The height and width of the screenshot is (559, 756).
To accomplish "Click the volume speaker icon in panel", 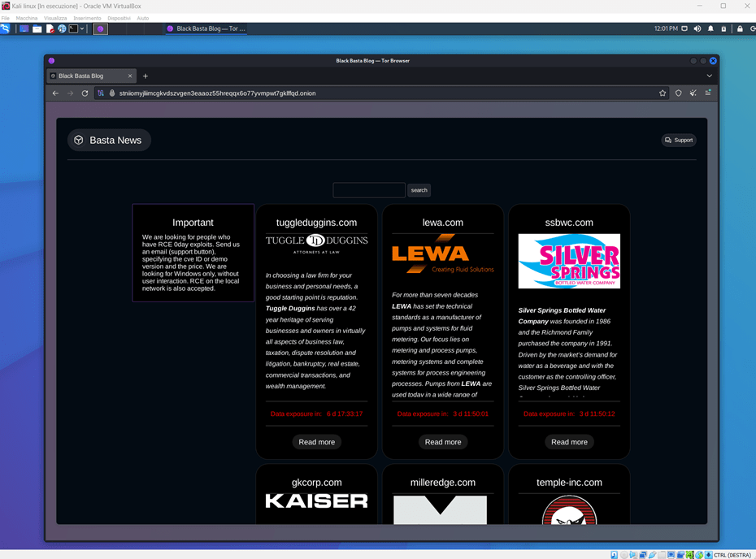I will (697, 28).
